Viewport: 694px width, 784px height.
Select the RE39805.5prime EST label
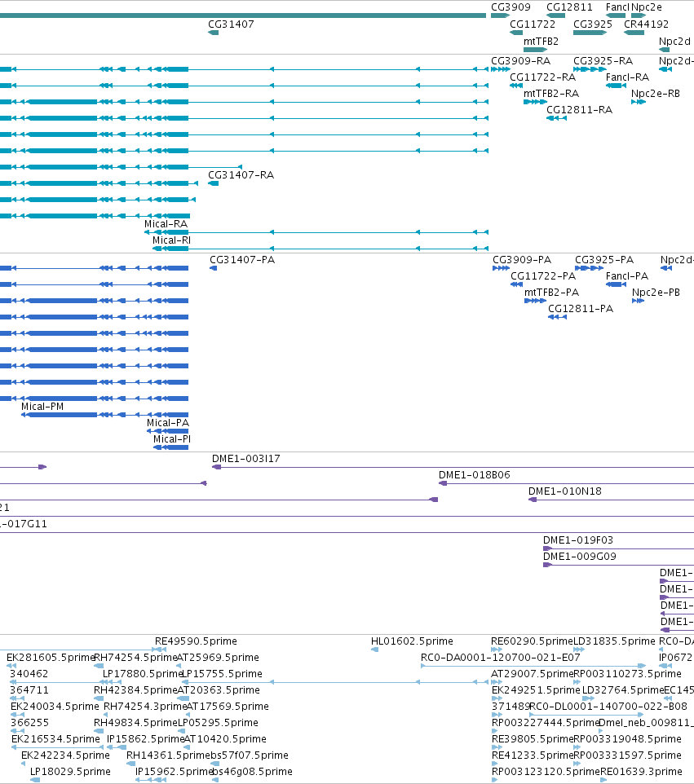(532, 739)
